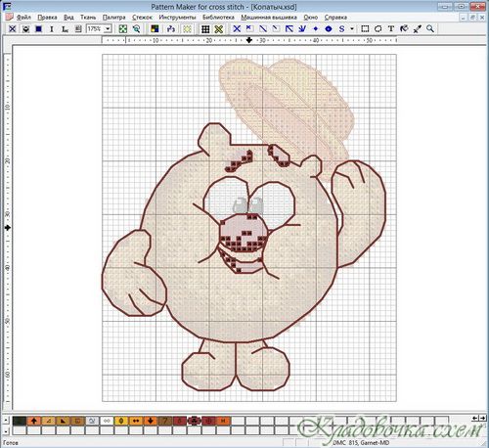Open the Правка menu
Screen dimensions: 489x448
point(47,18)
